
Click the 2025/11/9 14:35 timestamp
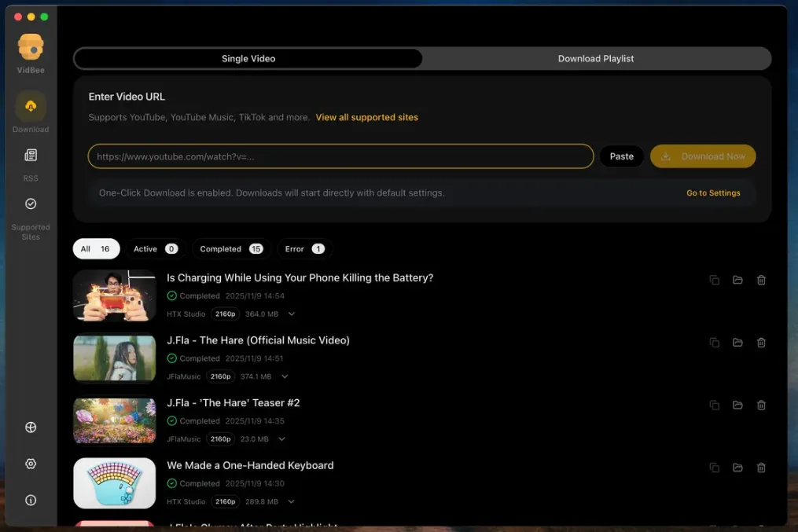coord(255,420)
